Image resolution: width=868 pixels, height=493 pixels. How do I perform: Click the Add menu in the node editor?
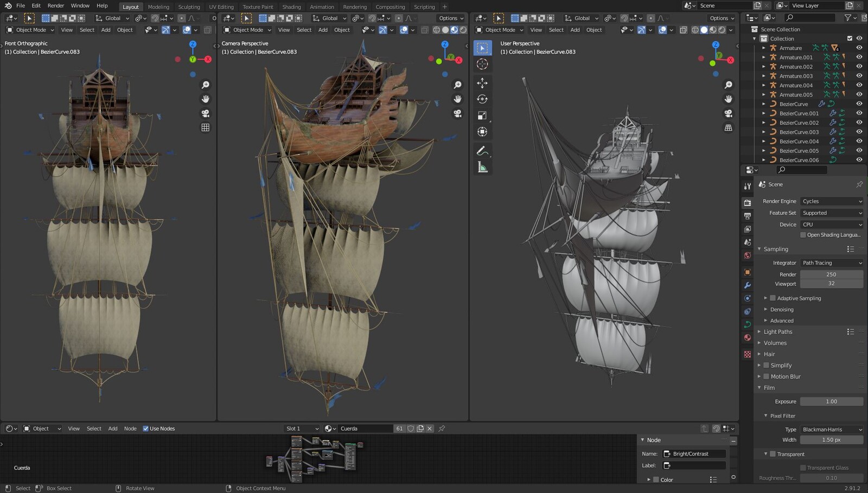(113, 428)
